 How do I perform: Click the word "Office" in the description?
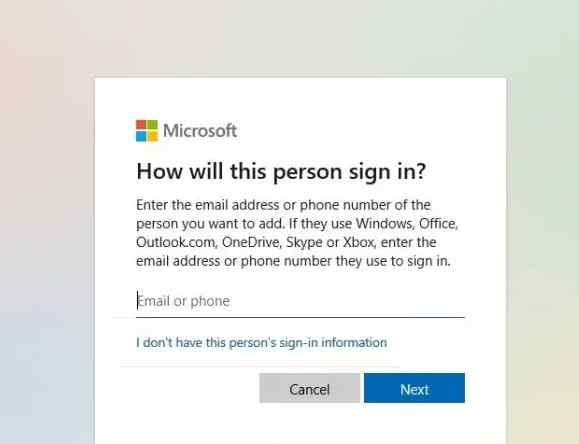pos(438,224)
